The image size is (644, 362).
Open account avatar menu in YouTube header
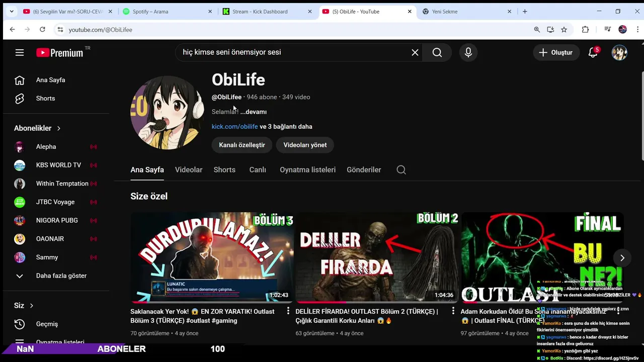click(619, 52)
